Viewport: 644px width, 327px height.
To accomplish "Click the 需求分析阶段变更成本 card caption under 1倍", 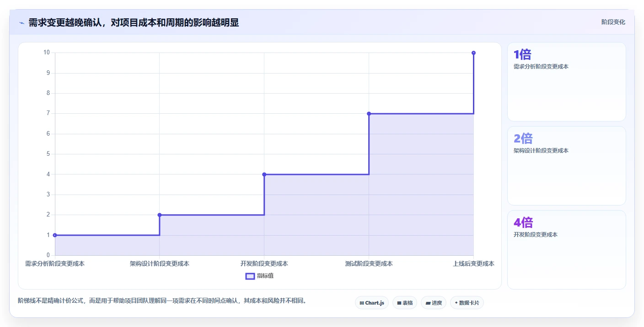I will click(x=541, y=67).
